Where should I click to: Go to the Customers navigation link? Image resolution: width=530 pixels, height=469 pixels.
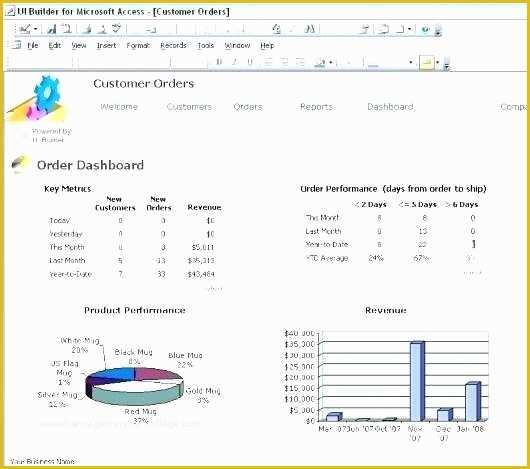click(189, 107)
